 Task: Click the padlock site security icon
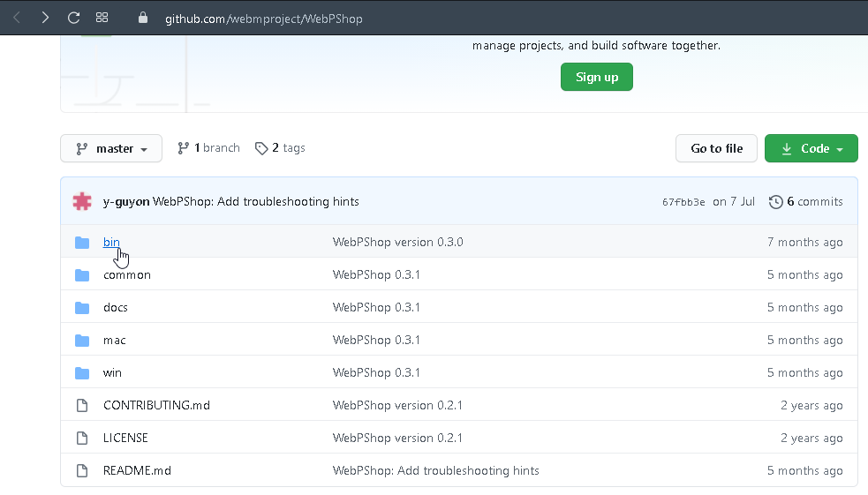143,18
